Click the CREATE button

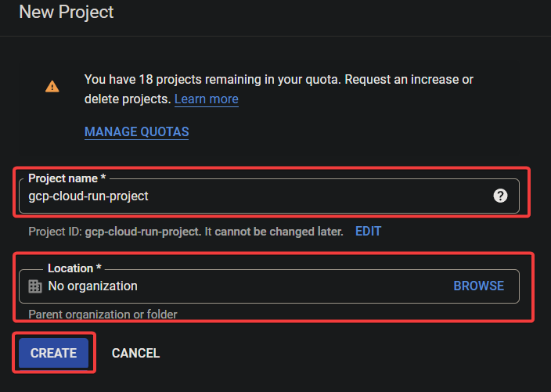click(x=53, y=353)
